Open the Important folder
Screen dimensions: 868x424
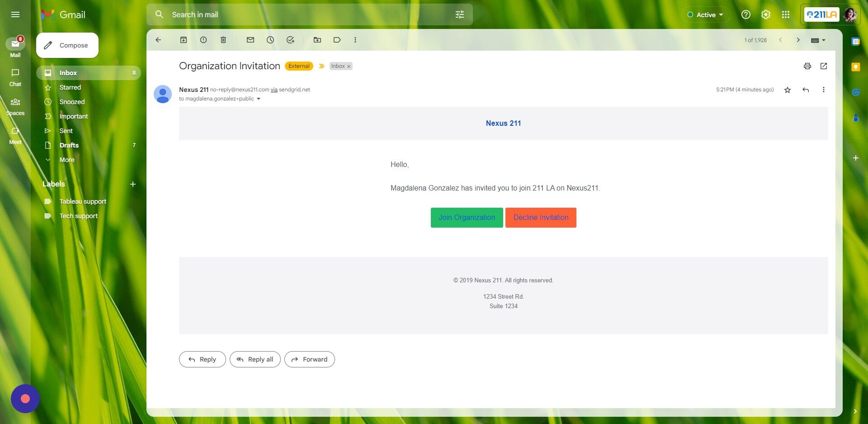click(x=89, y=116)
